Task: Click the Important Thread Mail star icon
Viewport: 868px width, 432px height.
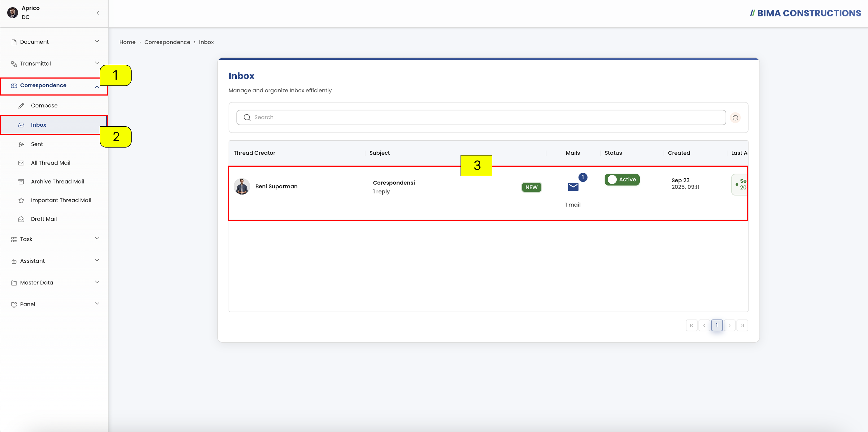Action: coord(21,201)
